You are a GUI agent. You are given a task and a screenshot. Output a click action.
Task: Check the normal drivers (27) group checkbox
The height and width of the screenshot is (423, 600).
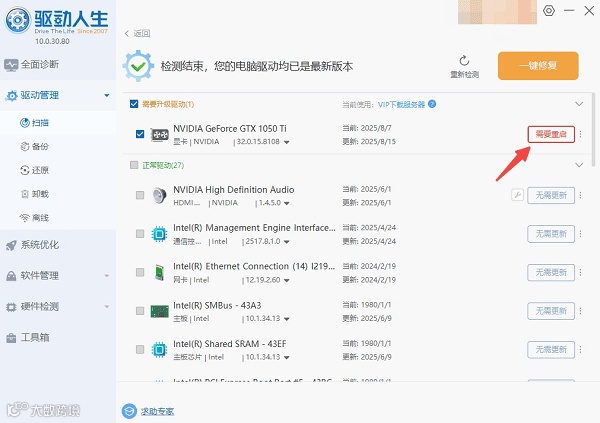click(134, 165)
